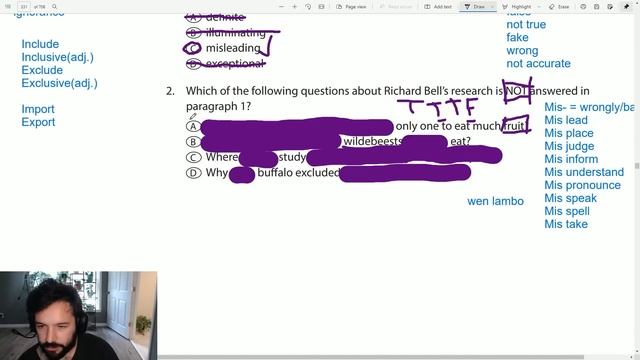Click the circled letter B of question 2
This screenshot has width=640, height=360.
click(193, 142)
